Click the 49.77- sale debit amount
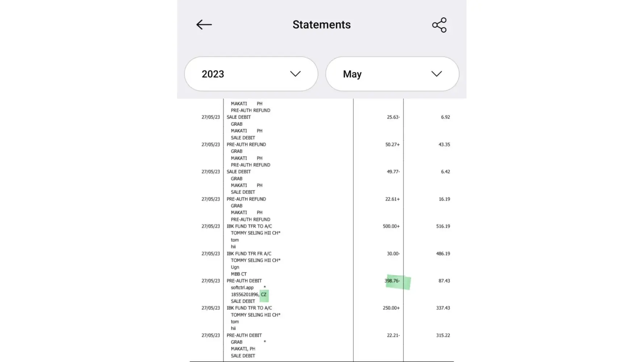 click(x=393, y=172)
